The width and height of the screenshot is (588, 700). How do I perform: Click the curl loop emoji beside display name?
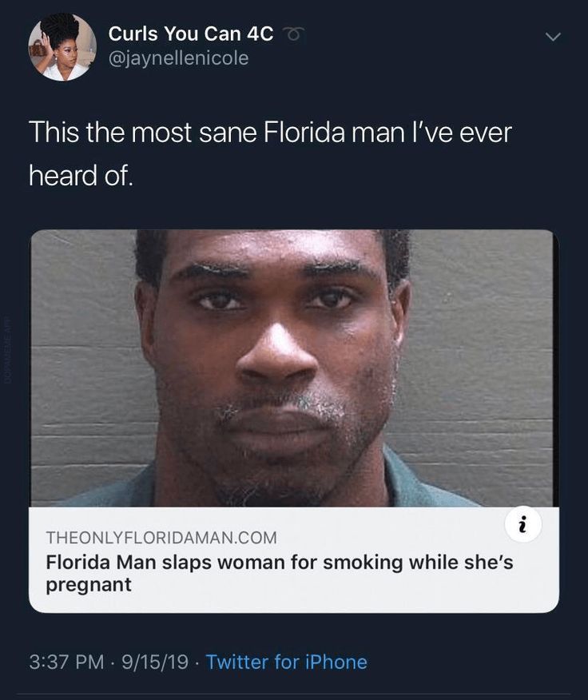(295, 34)
